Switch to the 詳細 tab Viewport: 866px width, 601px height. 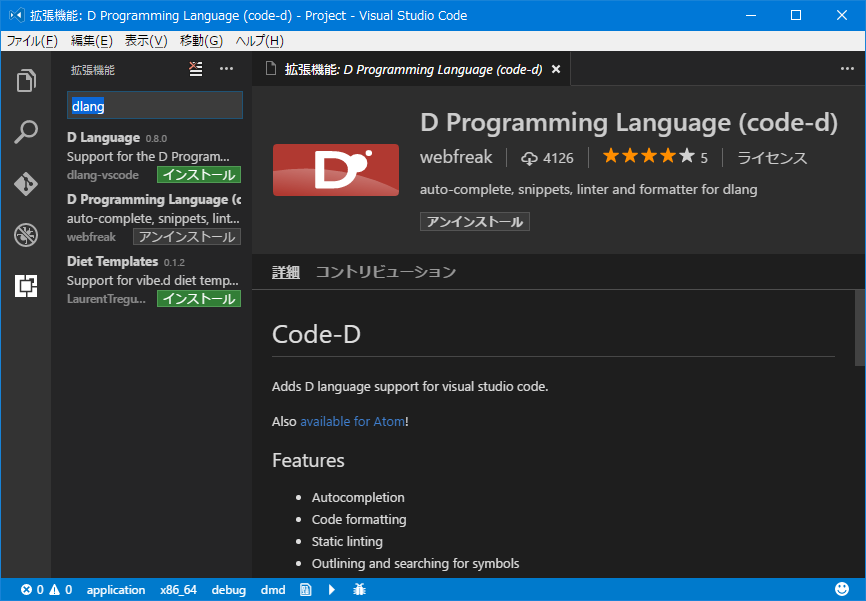[x=286, y=272]
